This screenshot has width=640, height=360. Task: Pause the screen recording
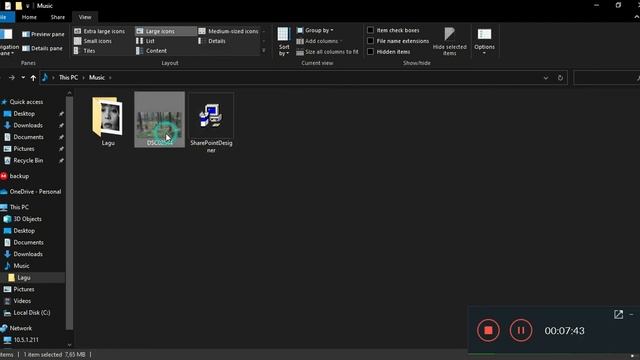pos(521,330)
